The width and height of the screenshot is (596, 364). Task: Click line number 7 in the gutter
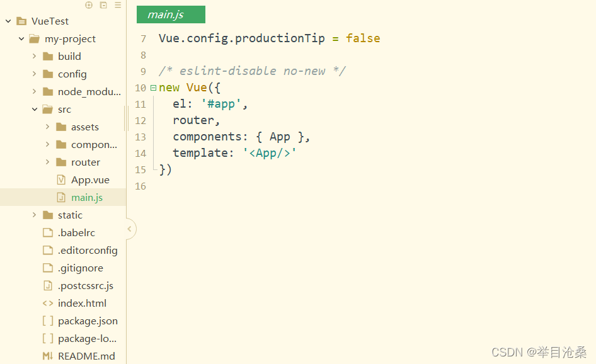click(x=143, y=39)
